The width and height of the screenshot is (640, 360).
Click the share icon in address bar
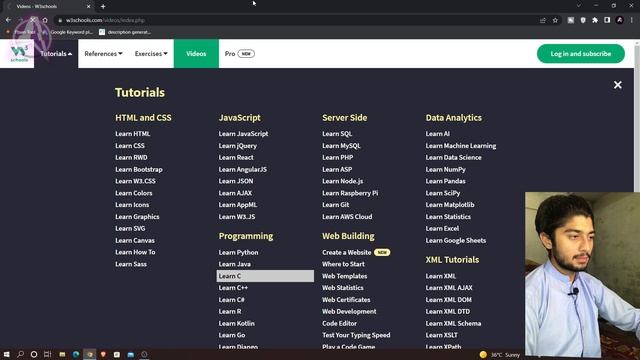click(x=542, y=20)
